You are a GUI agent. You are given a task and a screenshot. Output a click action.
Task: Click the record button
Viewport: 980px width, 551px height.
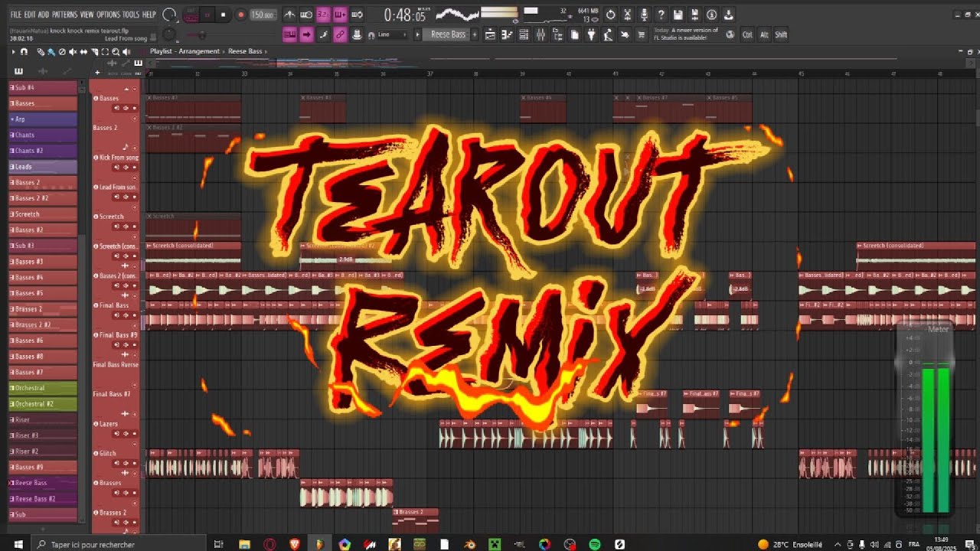[241, 15]
